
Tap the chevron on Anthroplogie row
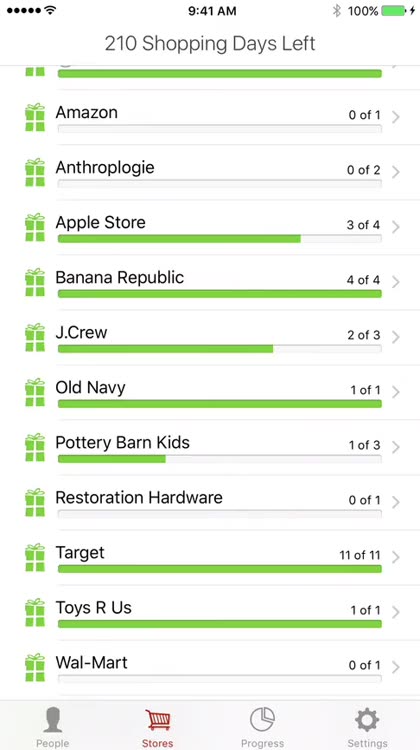pos(396,172)
